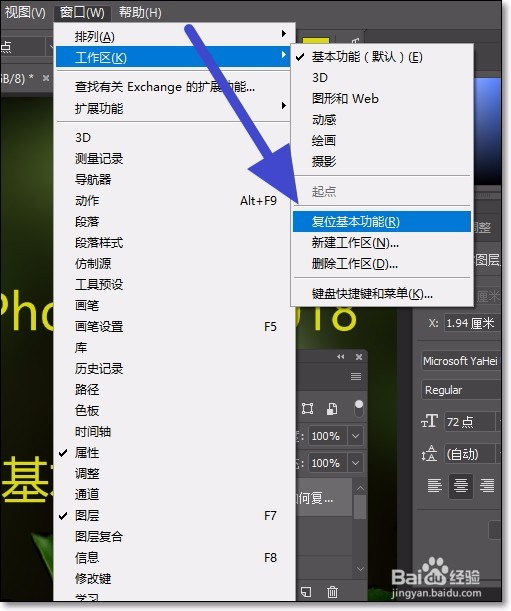This screenshot has height=611, width=511.
Task: Click the 工作区(K) menu entry
Action: tap(174, 57)
